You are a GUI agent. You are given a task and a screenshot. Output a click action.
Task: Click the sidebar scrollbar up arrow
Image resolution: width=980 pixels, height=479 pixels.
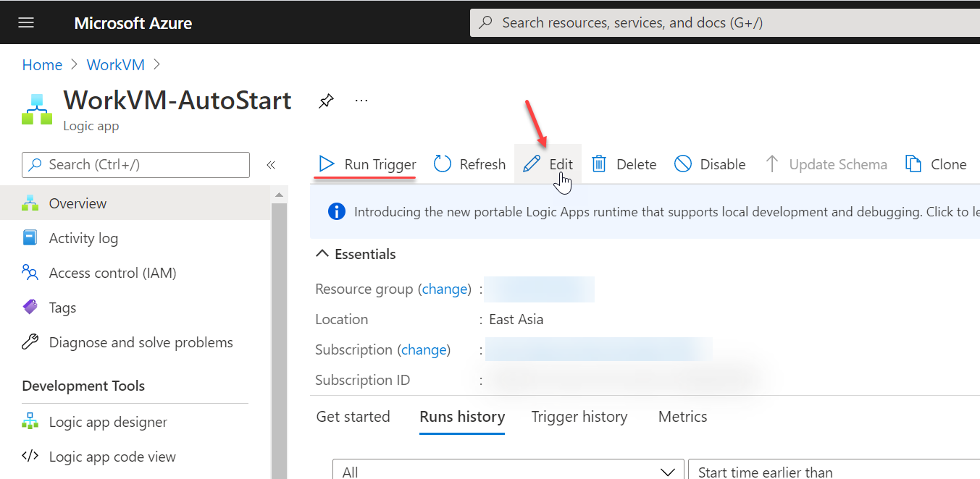click(x=280, y=195)
